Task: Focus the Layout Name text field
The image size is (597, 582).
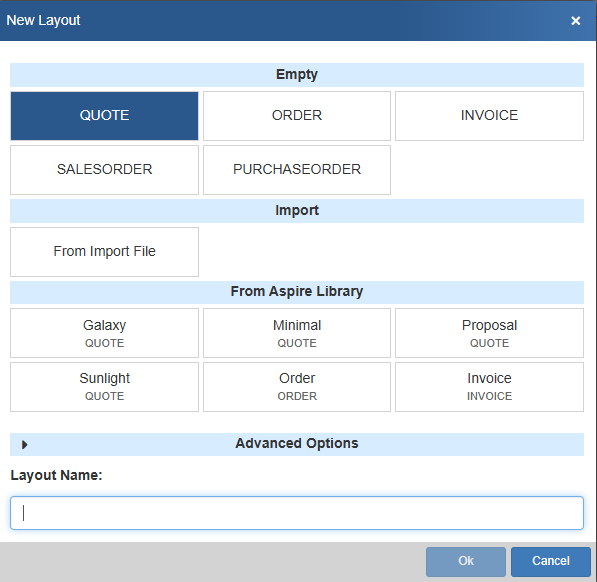Action: coord(297,513)
